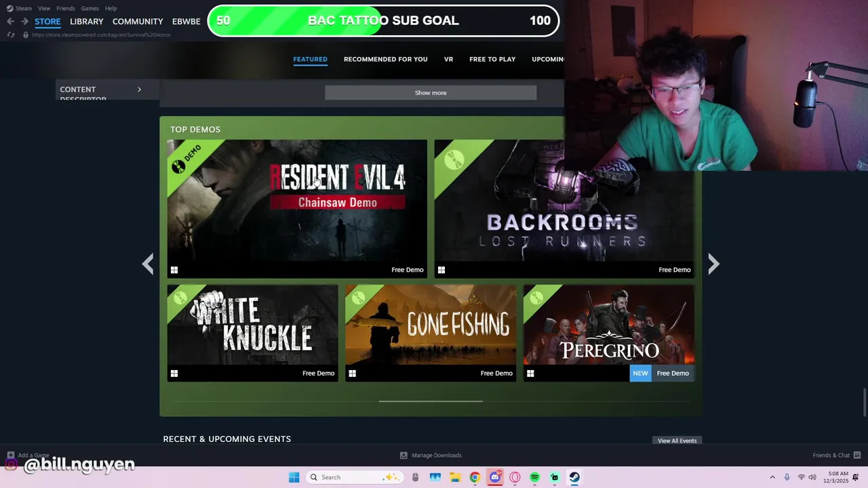This screenshot has height=488, width=868.
Task: Open Resident Evil 4 Chainsaw Demo card
Action: pos(297,209)
